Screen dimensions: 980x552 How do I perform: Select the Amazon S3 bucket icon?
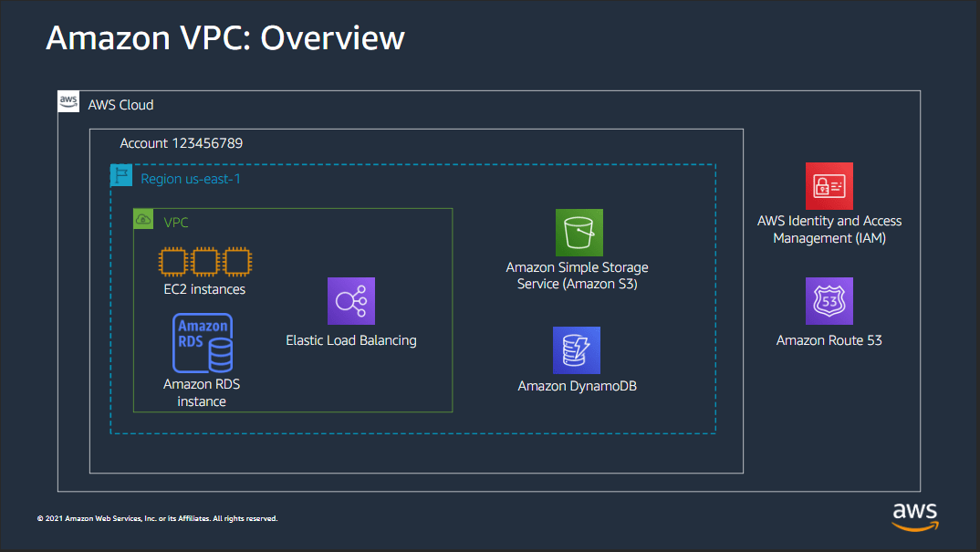(x=579, y=233)
